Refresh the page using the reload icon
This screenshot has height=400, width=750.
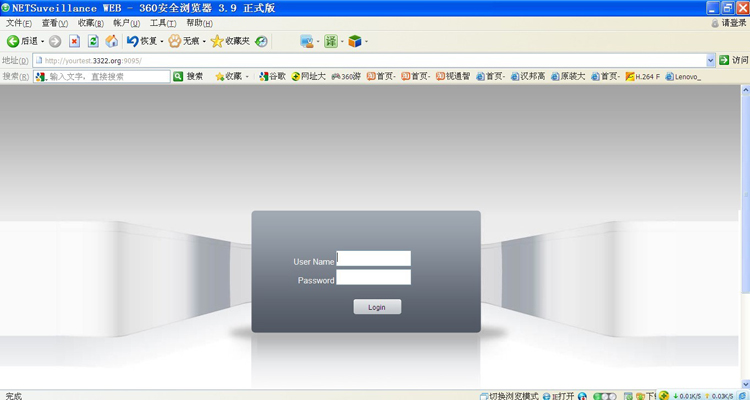pos(93,41)
